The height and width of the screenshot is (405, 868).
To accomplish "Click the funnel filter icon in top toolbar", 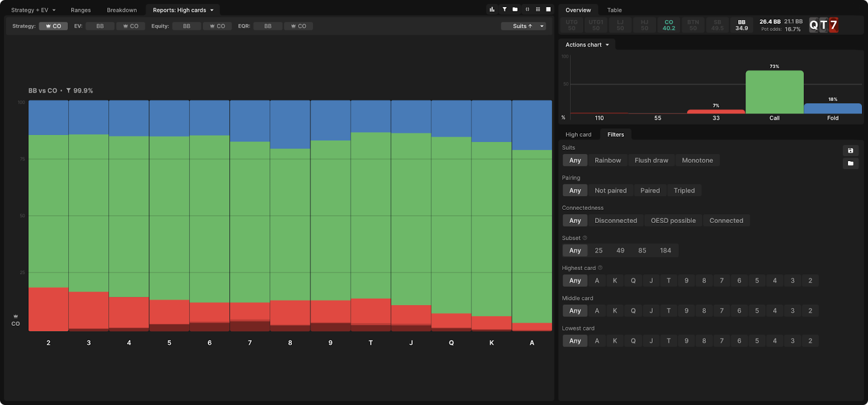I will tap(504, 9).
